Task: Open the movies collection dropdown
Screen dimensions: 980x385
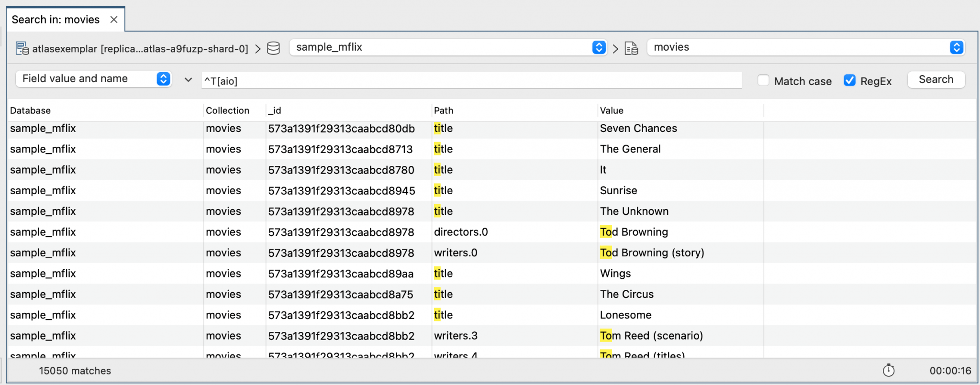Action: click(x=956, y=47)
